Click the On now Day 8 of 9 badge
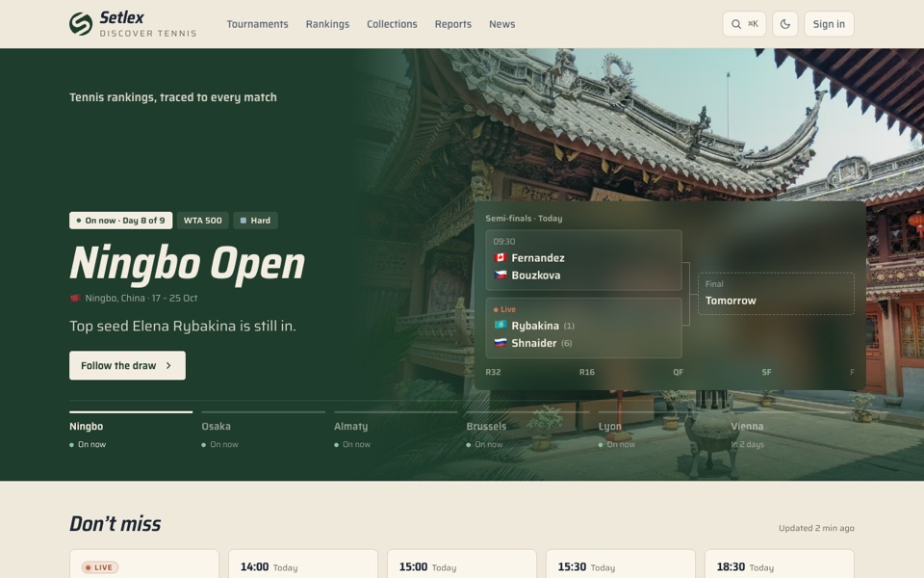The width and height of the screenshot is (924, 578). tap(121, 221)
